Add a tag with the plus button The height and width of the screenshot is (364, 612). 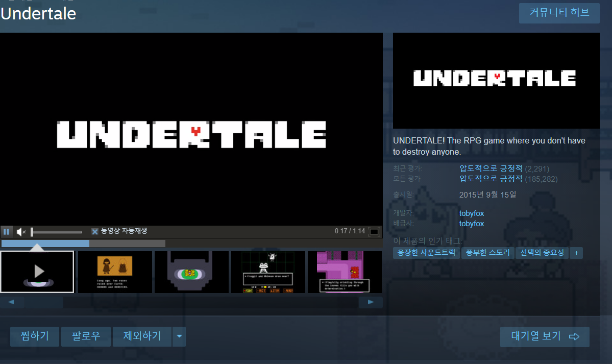coord(576,253)
